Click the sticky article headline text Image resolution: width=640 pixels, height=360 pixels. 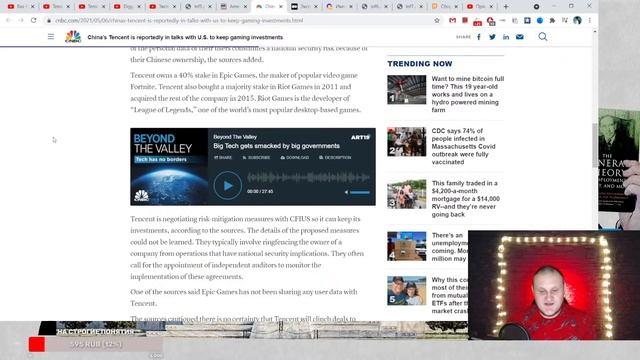point(185,37)
